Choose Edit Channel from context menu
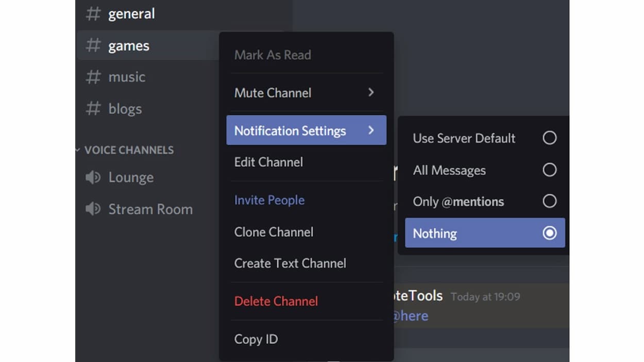This screenshot has height=362, width=644. [x=268, y=162]
